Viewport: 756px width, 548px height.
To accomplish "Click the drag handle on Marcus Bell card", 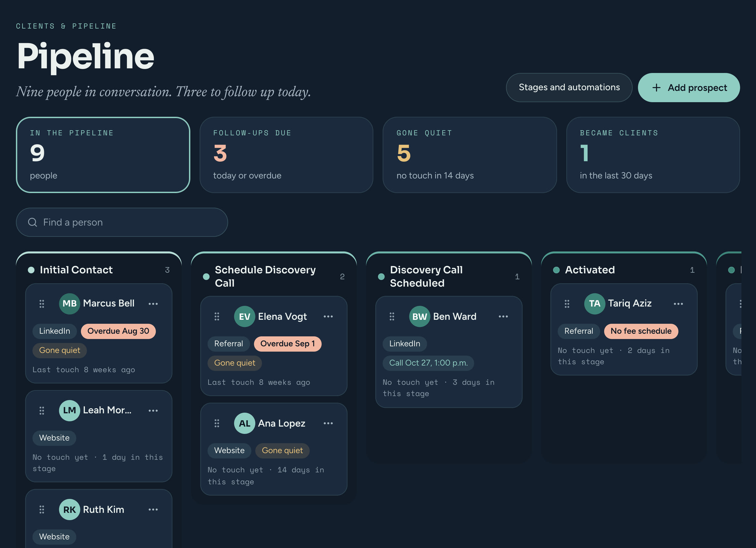I will coord(42,304).
